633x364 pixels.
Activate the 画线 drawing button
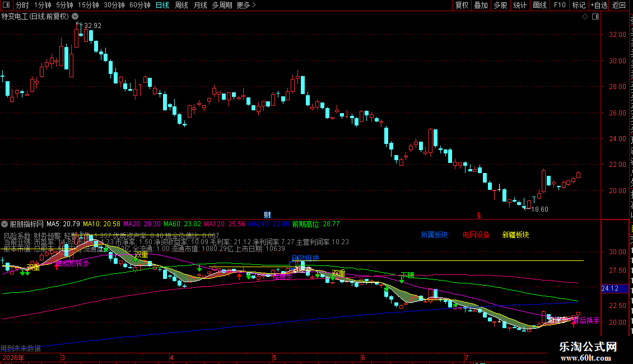click(x=539, y=5)
